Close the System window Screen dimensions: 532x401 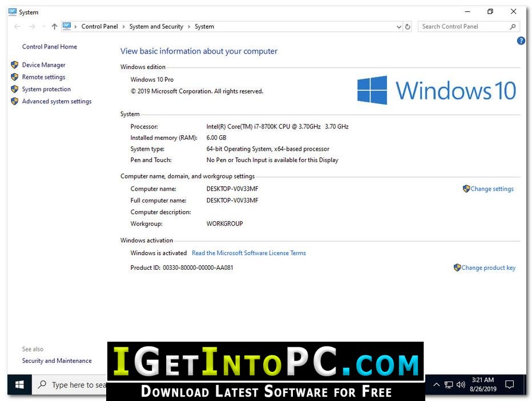(513, 11)
